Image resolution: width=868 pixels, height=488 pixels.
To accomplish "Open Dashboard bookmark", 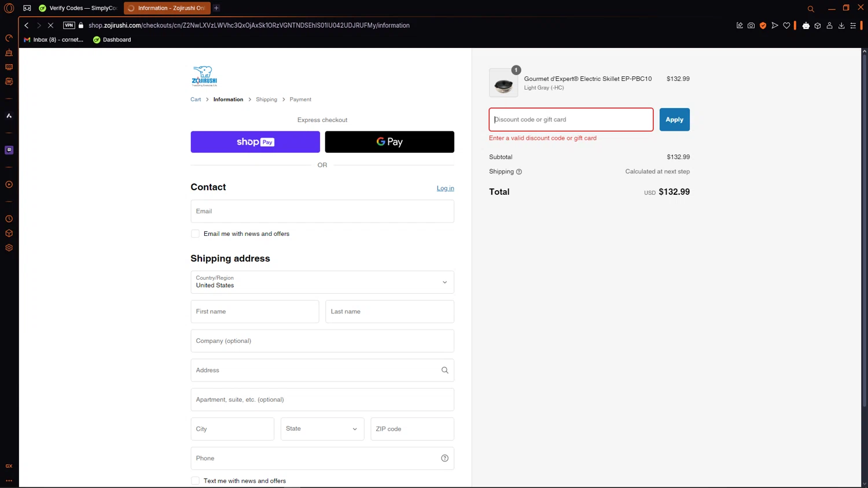I will (x=112, y=40).
